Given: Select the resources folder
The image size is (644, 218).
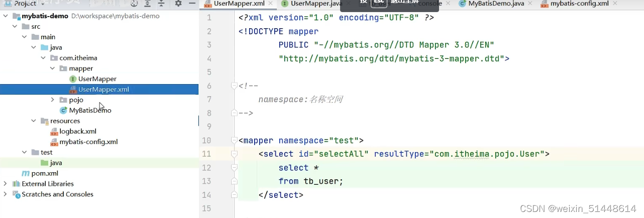Looking at the screenshot, I should [65, 121].
